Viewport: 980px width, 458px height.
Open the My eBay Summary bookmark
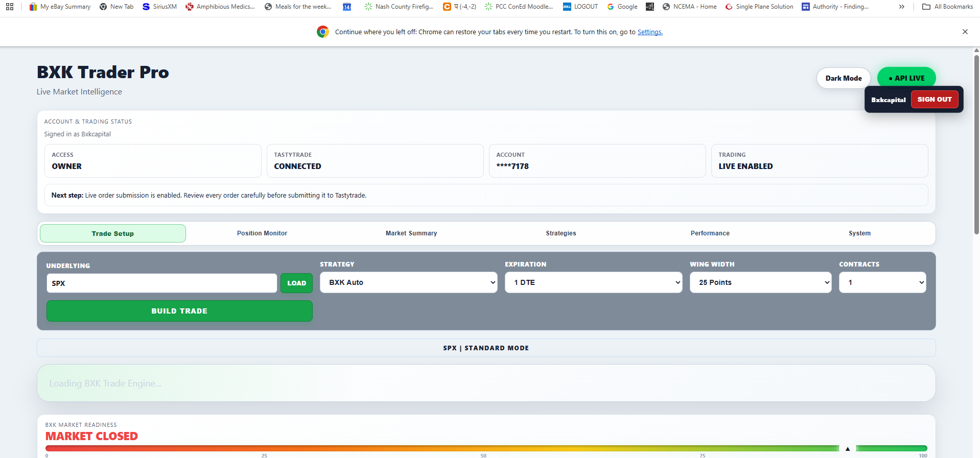pyautogui.click(x=60, y=7)
